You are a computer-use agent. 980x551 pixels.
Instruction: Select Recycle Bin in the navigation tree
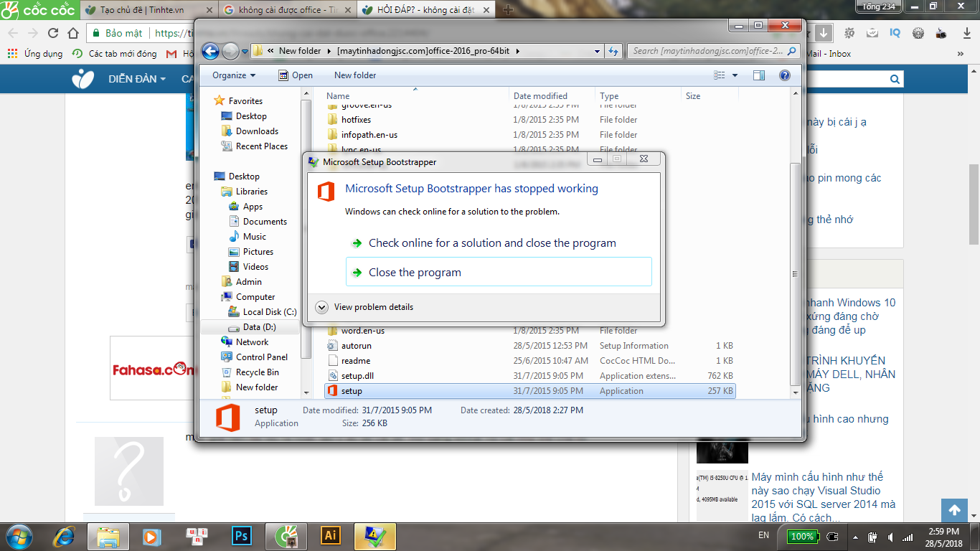click(257, 372)
